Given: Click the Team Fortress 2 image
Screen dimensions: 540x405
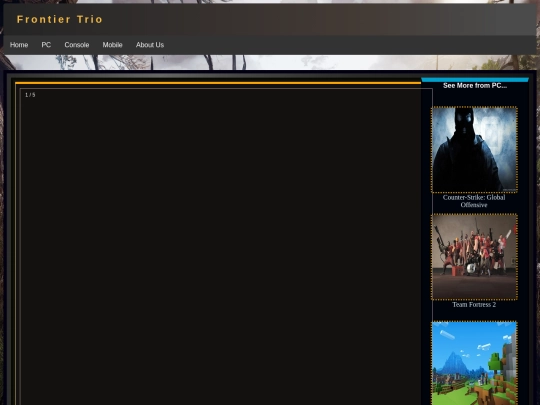Looking at the screenshot, I should click(474, 257).
